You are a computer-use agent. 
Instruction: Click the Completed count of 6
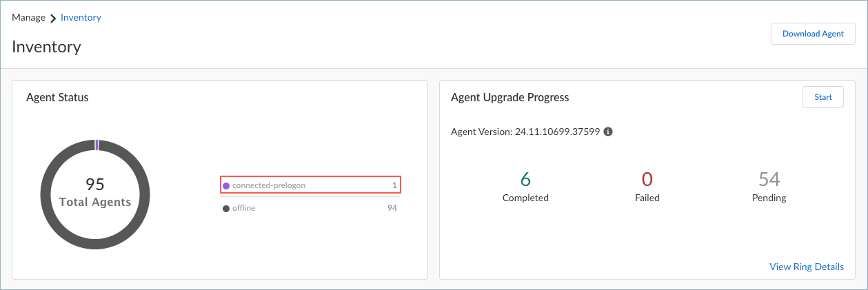point(525,180)
